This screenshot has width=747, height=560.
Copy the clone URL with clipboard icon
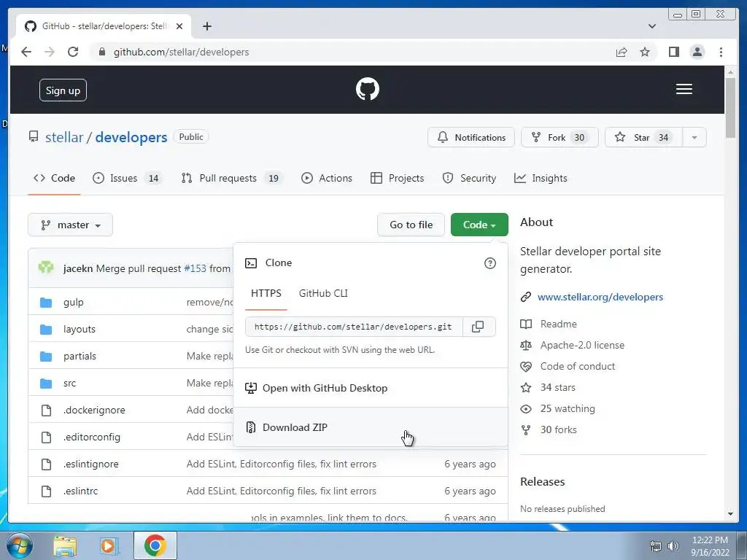click(x=478, y=327)
